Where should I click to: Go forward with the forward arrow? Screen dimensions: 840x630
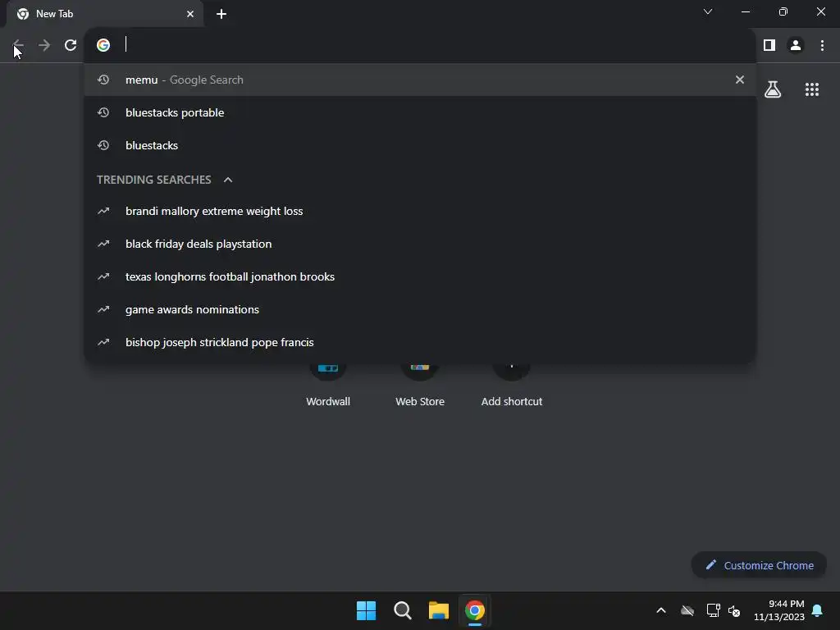[44, 45]
